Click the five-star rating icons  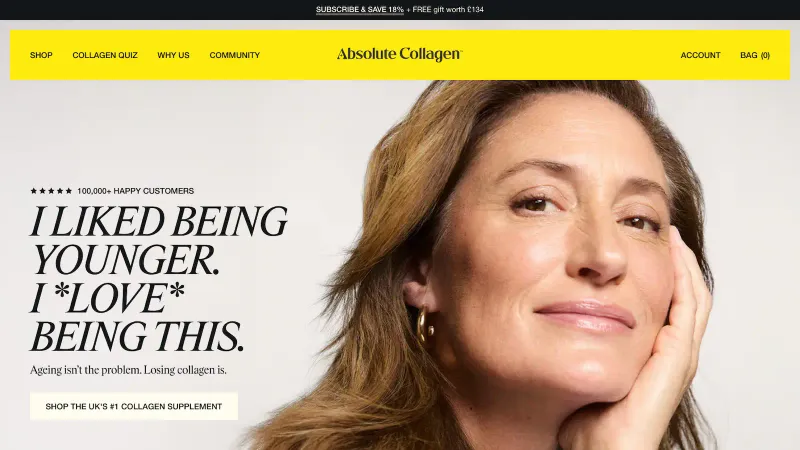pos(51,191)
